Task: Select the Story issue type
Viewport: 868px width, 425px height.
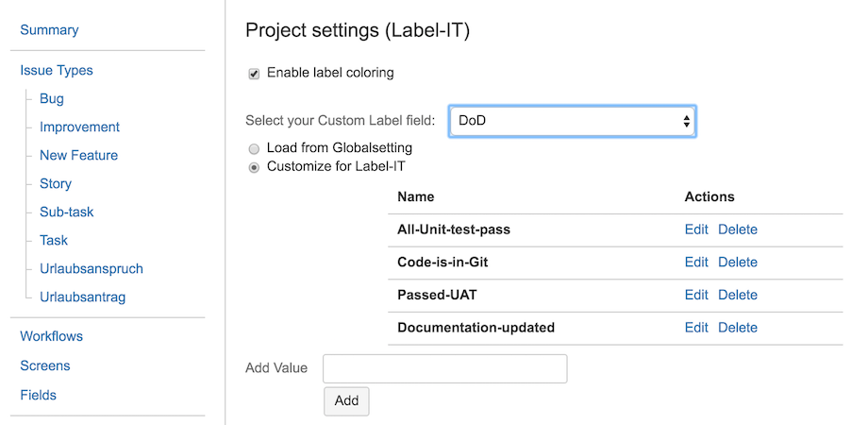Action: click(x=56, y=184)
